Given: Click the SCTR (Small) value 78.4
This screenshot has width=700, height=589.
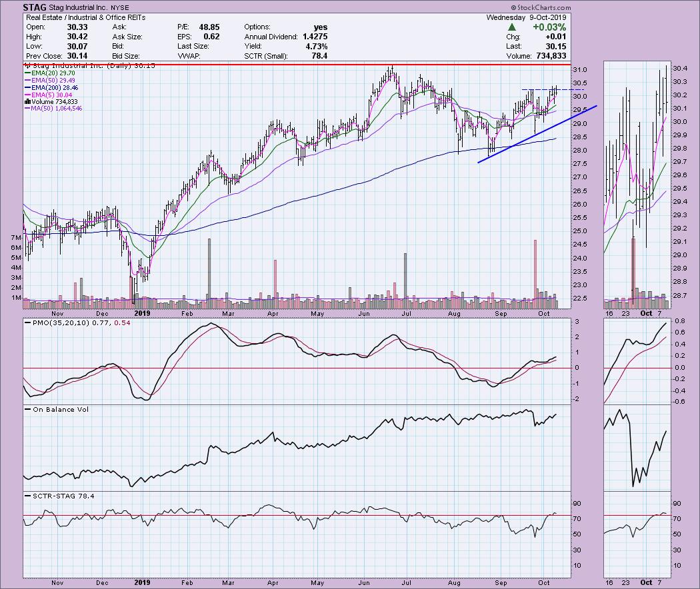Looking at the screenshot, I should [319, 56].
